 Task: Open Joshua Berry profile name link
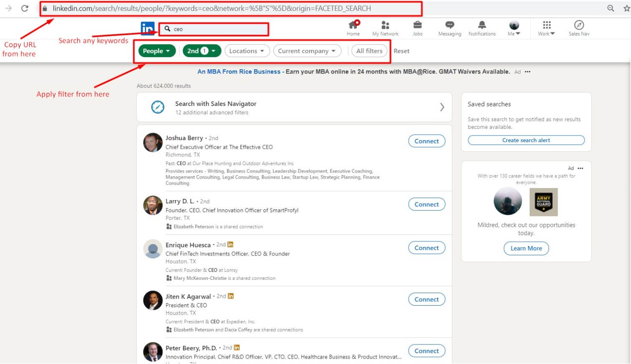pyautogui.click(x=184, y=138)
